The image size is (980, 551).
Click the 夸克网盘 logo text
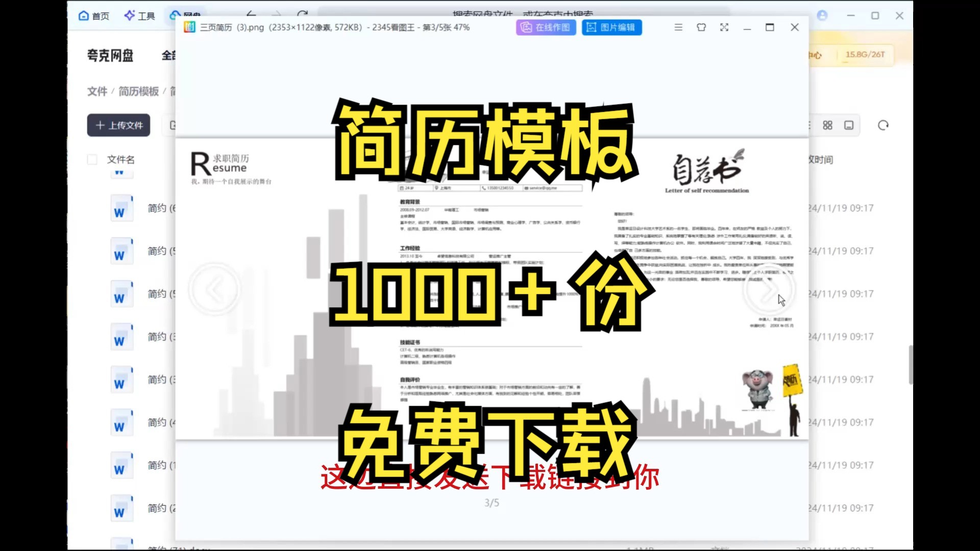[x=110, y=55]
